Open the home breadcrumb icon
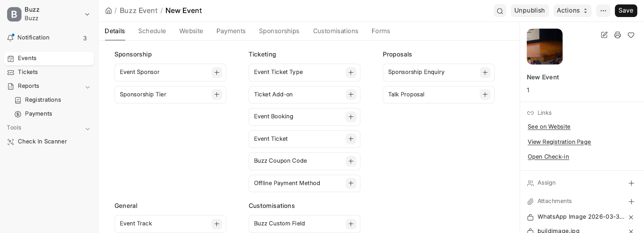The image size is (644, 233). click(x=109, y=11)
